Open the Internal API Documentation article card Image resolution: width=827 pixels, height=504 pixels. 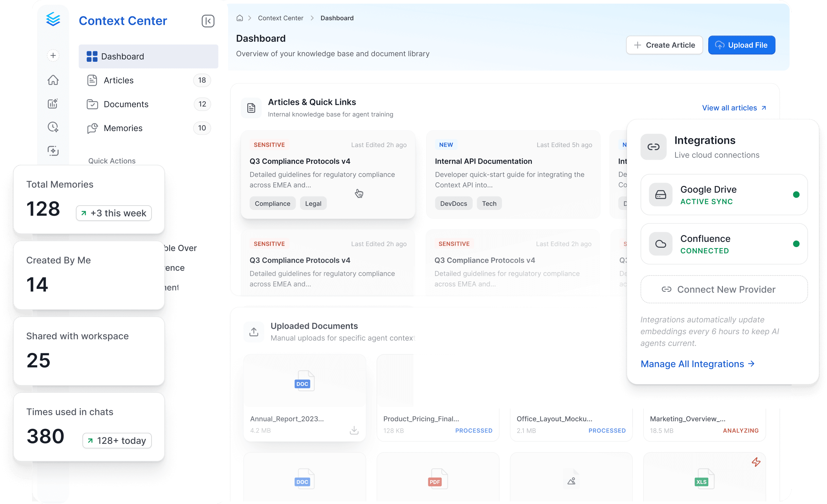tap(513, 174)
